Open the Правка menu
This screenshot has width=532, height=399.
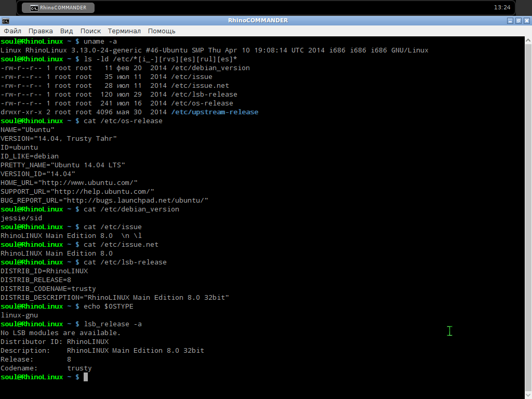41,31
